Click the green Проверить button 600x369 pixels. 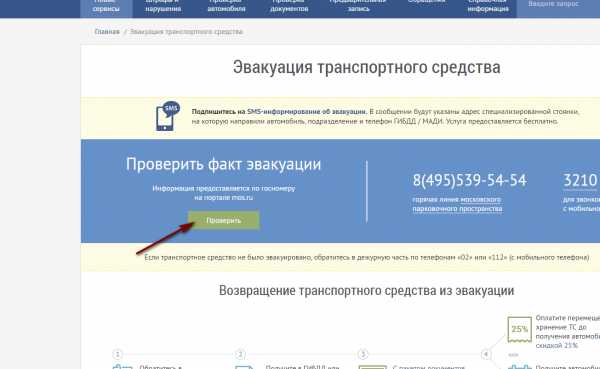pos(224,220)
